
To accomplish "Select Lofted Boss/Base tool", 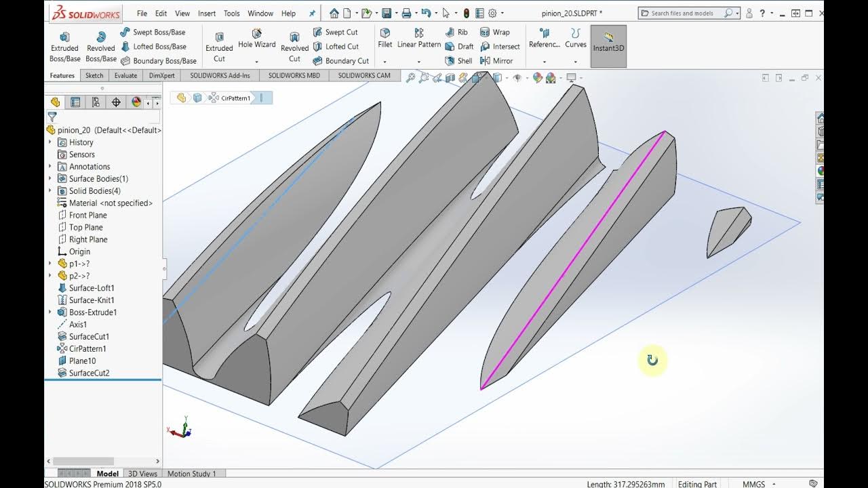I will click(x=153, y=47).
